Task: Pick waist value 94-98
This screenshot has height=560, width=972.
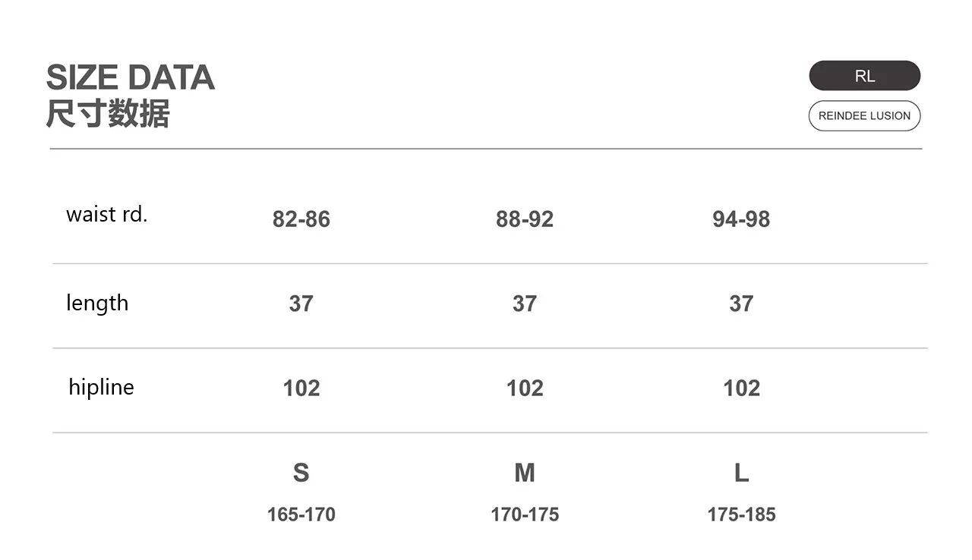Action: tap(741, 219)
